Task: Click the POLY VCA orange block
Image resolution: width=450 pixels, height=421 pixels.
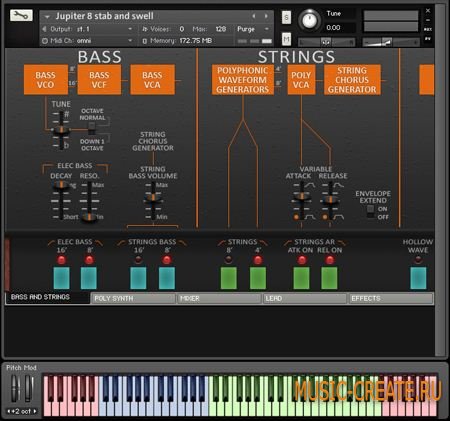Action: (301, 80)
